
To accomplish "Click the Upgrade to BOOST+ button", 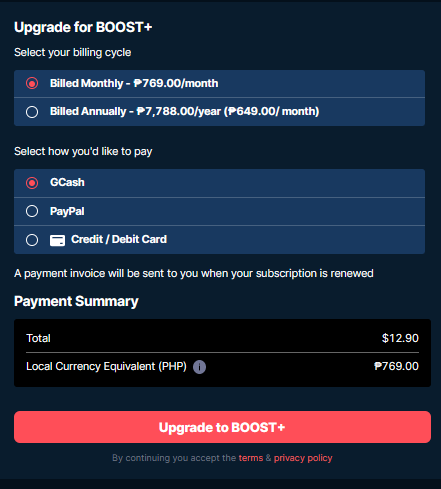I will point(222,427).
